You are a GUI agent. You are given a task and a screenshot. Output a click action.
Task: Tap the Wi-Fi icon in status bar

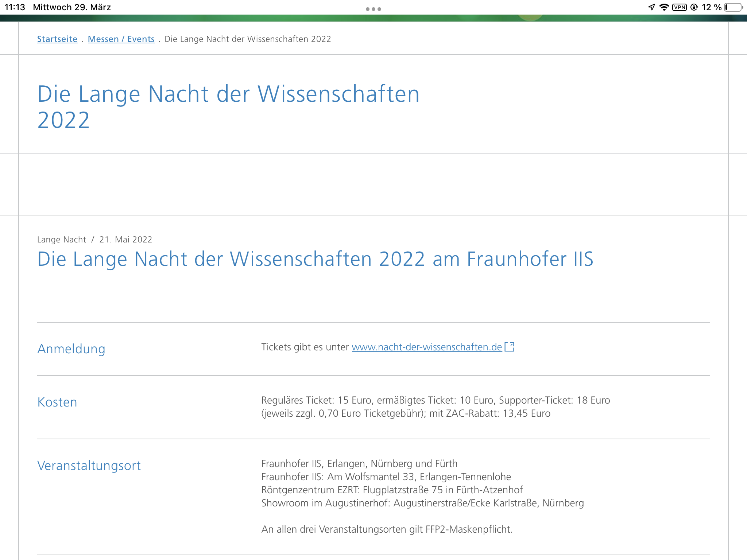point(664,7)
